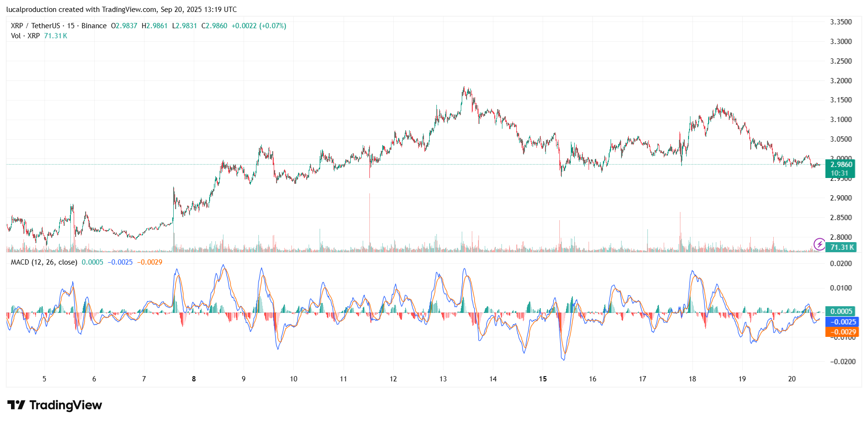Click the 3.3000 price axis label
Viewport: 868px width, 423px height.
click(841, 42)
